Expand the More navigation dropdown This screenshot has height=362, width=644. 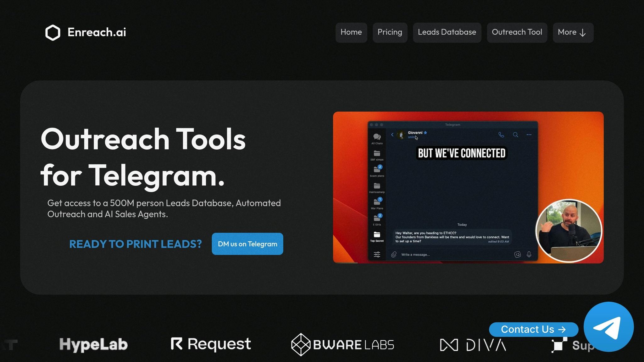[573, 32]
